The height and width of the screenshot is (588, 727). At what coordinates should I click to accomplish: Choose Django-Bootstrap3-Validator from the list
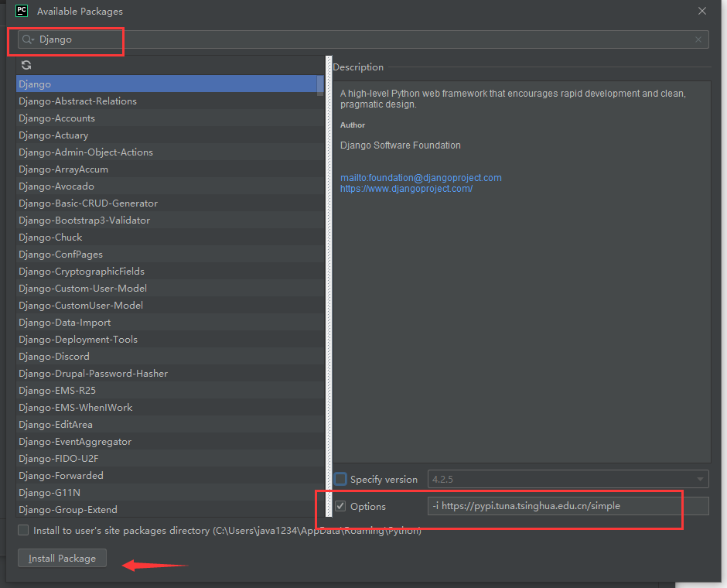(x=84, y=220)
